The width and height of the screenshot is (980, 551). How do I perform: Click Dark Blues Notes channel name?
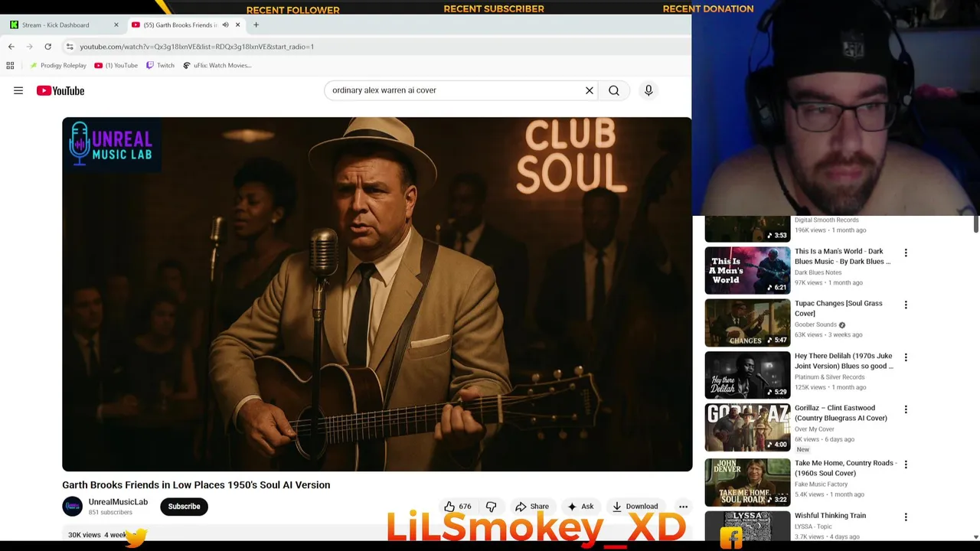tap(818, 272)
